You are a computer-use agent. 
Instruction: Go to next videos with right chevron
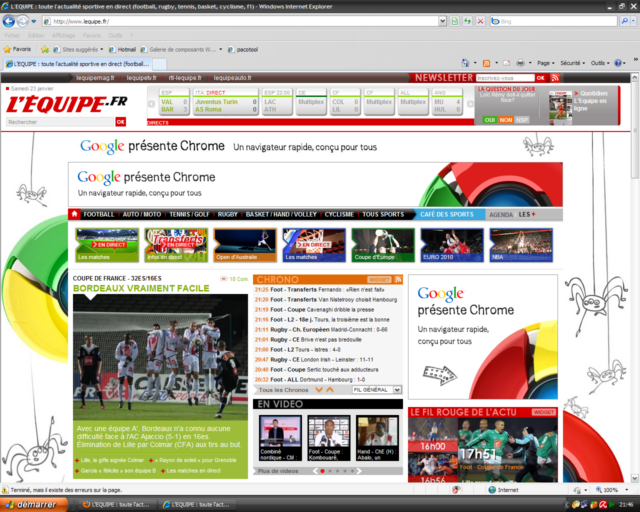[x=359, y=471]
